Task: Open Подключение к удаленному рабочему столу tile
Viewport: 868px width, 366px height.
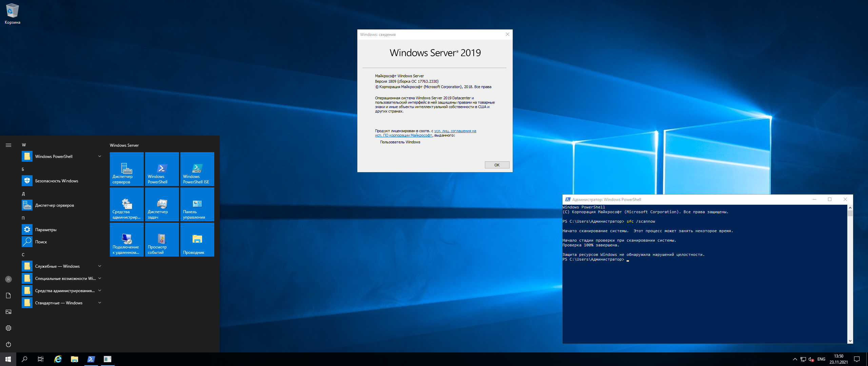Action: tap(126, 240)
